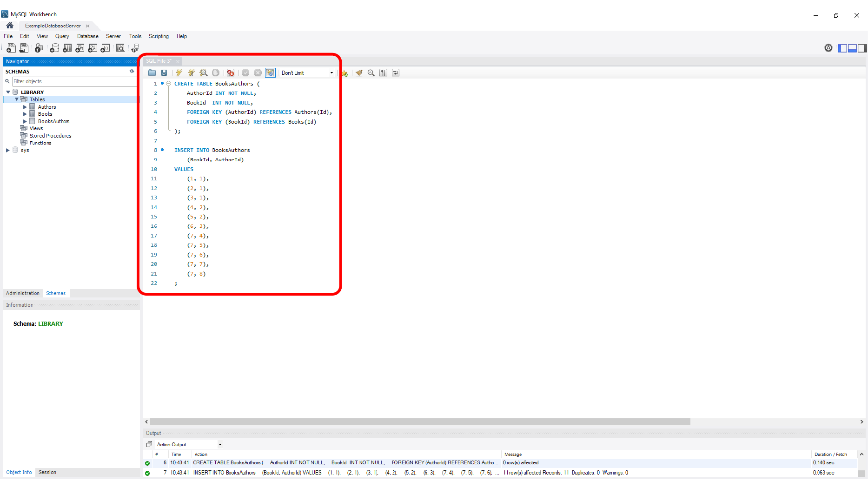Toggle invisible characters display
868x488 pixels.
tap(383, 73)
